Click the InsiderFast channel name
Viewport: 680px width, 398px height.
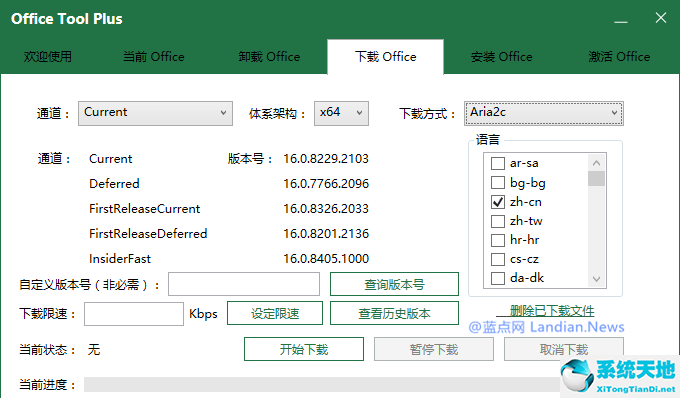point(120,259)
